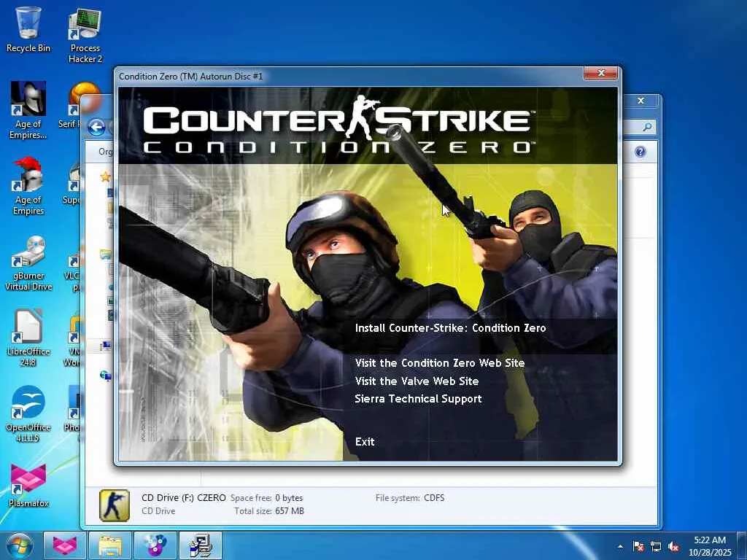Click the Condition Zero Autorun title bar

point(350,76)
